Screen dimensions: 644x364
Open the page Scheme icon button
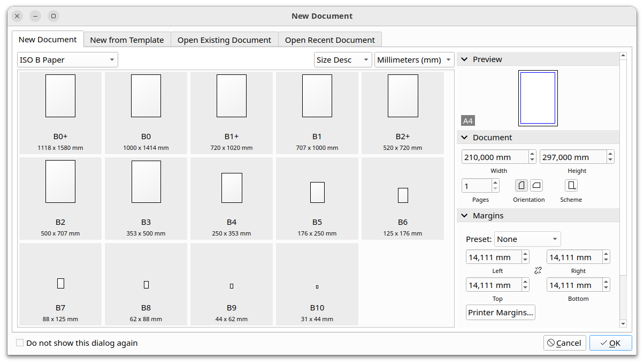[571, 186]
